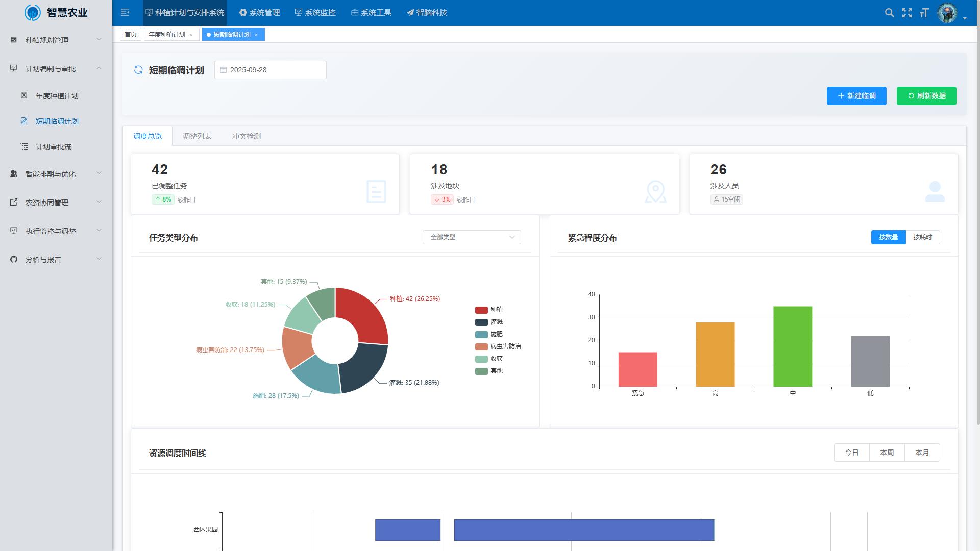
Task: Click the sidebar collapse hamburger icon
Action: pos(125,12)
